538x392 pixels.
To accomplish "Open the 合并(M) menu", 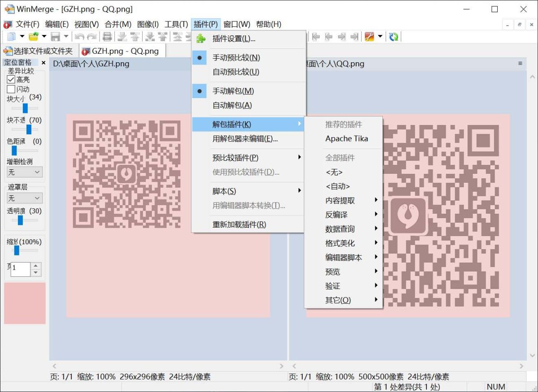I will (x=118, y=24).
